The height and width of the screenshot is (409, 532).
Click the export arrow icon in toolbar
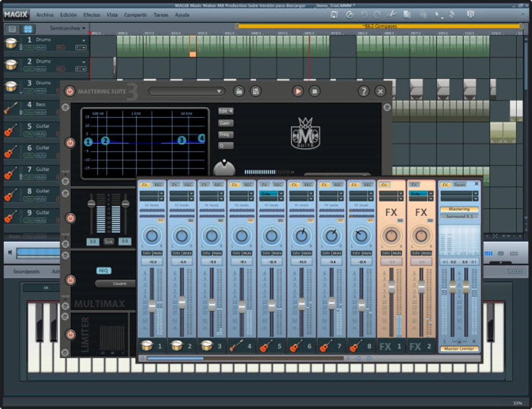point(349,15)
